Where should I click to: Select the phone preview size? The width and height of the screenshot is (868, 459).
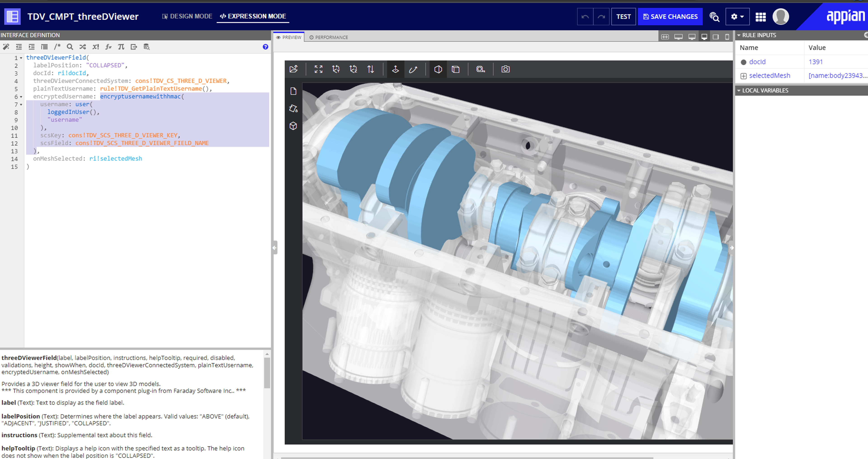727,37
